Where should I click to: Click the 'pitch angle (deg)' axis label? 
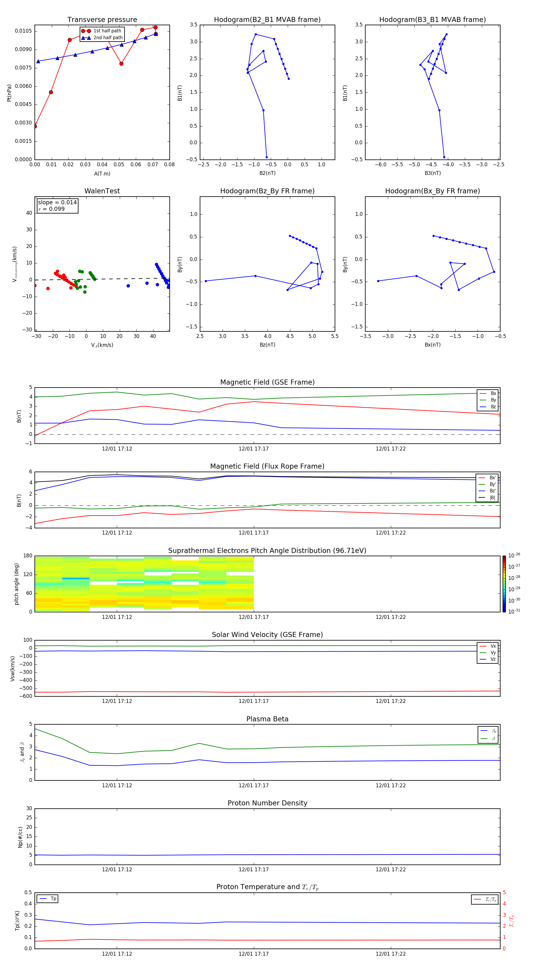[x=16, y=584]
